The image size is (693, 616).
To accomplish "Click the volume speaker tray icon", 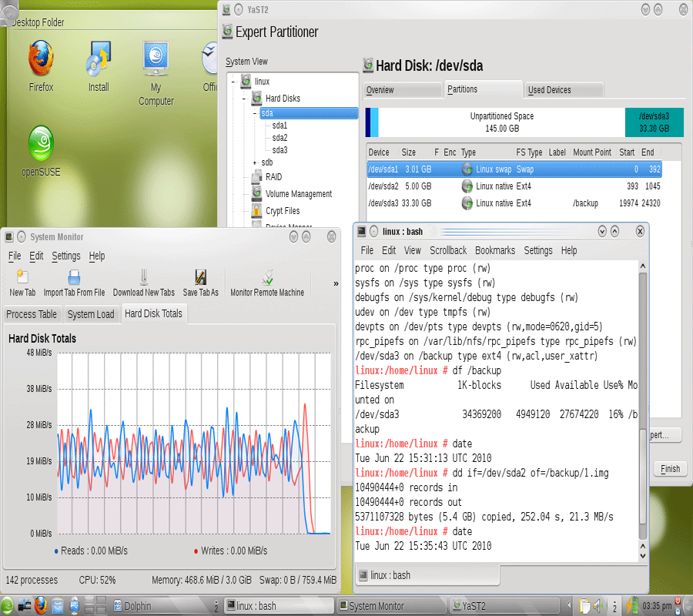I will [x=598, y=606].
